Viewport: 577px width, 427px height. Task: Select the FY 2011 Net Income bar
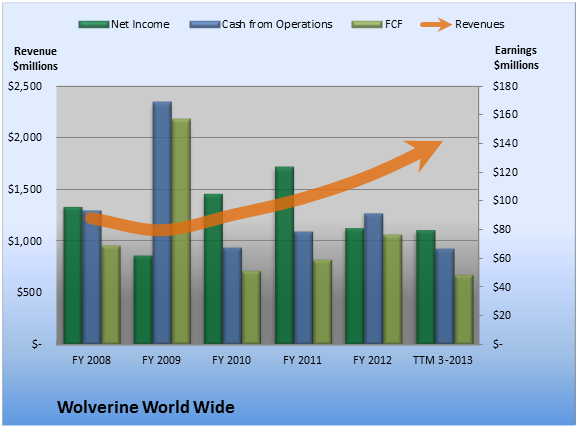(284, 255)
